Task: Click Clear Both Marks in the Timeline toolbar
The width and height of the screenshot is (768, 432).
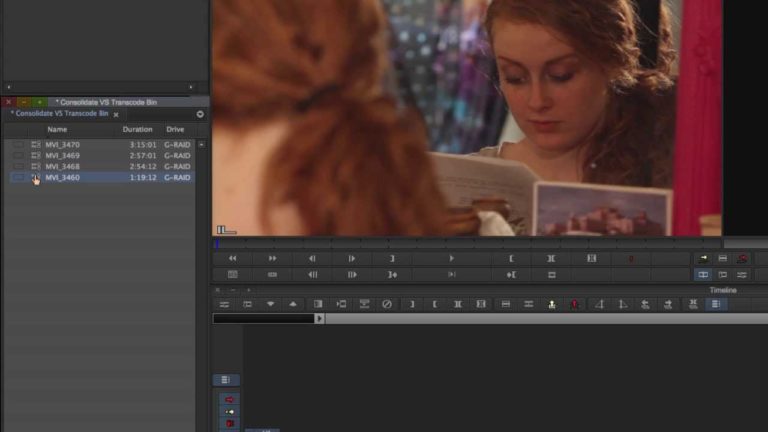Action: coord(481,305)
